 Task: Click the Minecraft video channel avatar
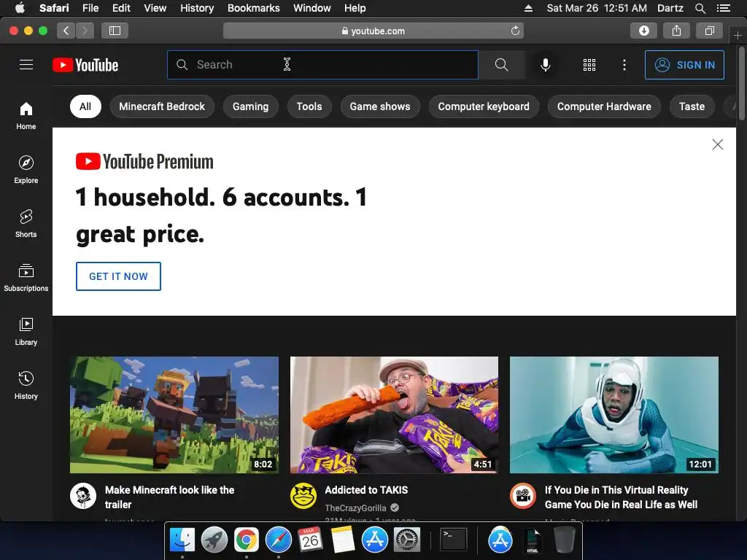point(83,496)
